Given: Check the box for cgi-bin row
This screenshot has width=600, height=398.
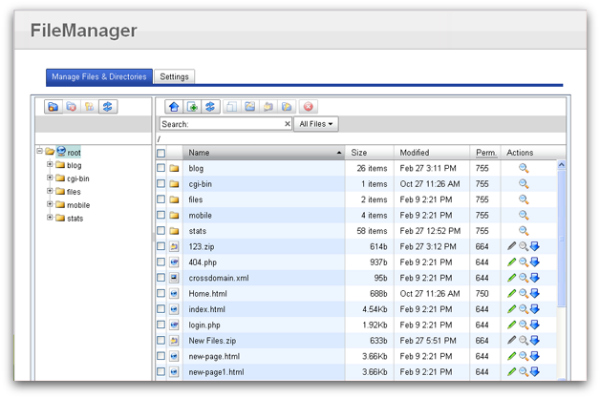Looking at the screenshot, I should (161, 184).
